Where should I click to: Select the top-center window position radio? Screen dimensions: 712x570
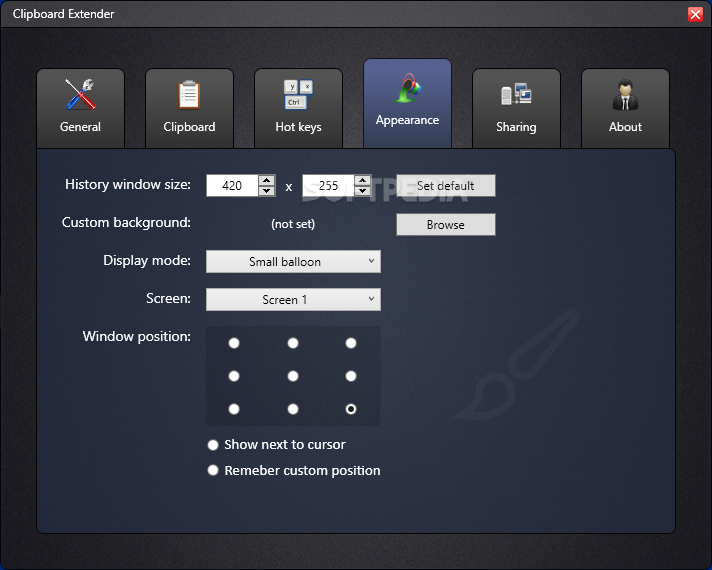point(293,343)
